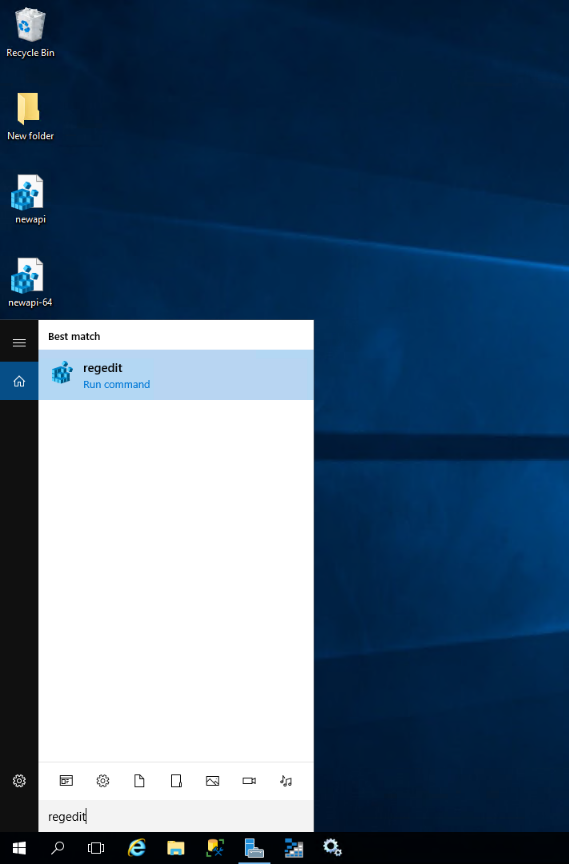
Task: Open the Windows Start button
Action: click(x=19, y=848)
